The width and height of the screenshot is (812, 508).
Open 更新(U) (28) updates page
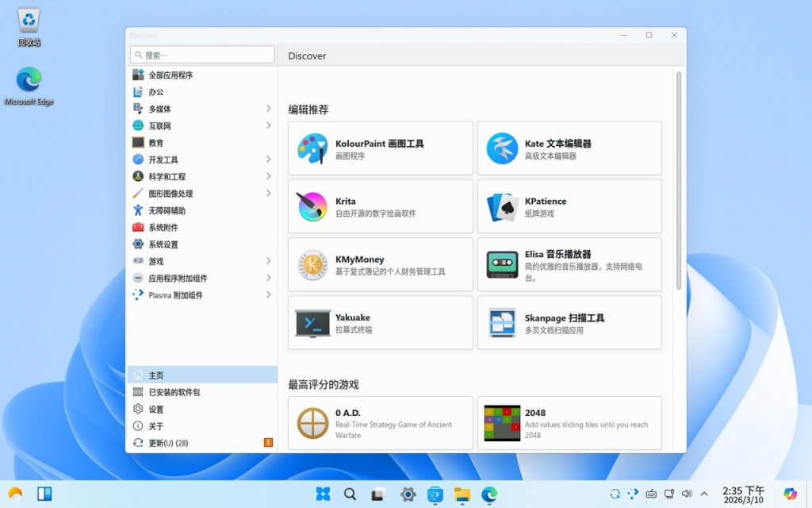(202, 443)
